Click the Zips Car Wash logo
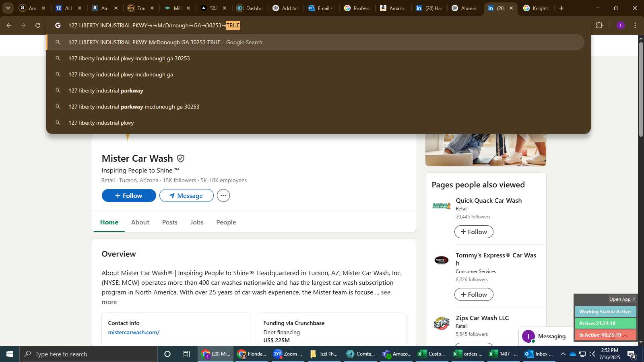This screenshot has width=644, height=362. tap(442, 323)
